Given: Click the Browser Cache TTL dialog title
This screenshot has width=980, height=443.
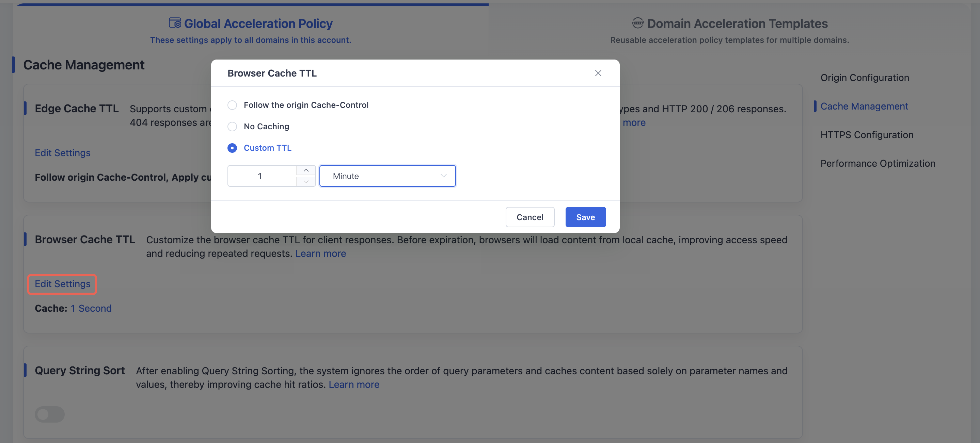Looking at the screenshot, I should click(x=272, y=73).
